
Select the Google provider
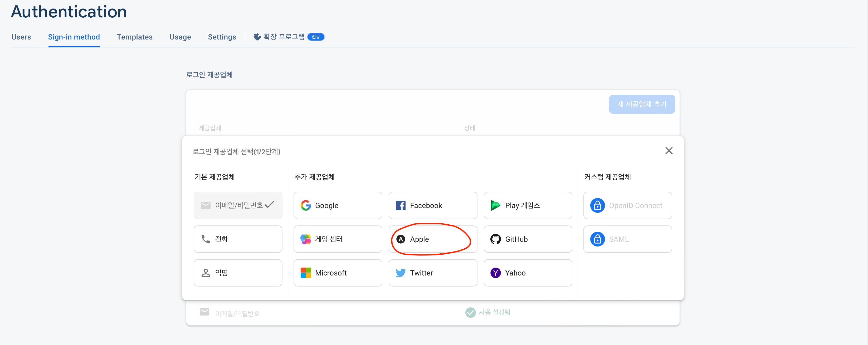338,205
